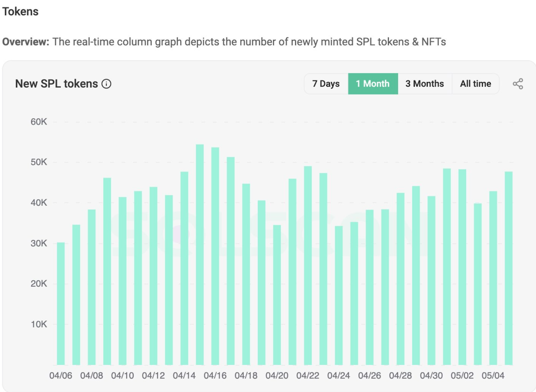Select the bar for 04/22

coord(308,265)
